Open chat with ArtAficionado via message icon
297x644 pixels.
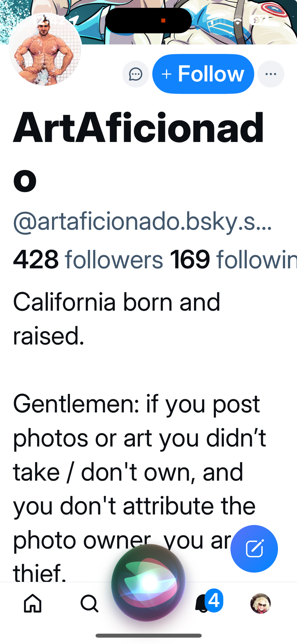(x=135, y=74)
